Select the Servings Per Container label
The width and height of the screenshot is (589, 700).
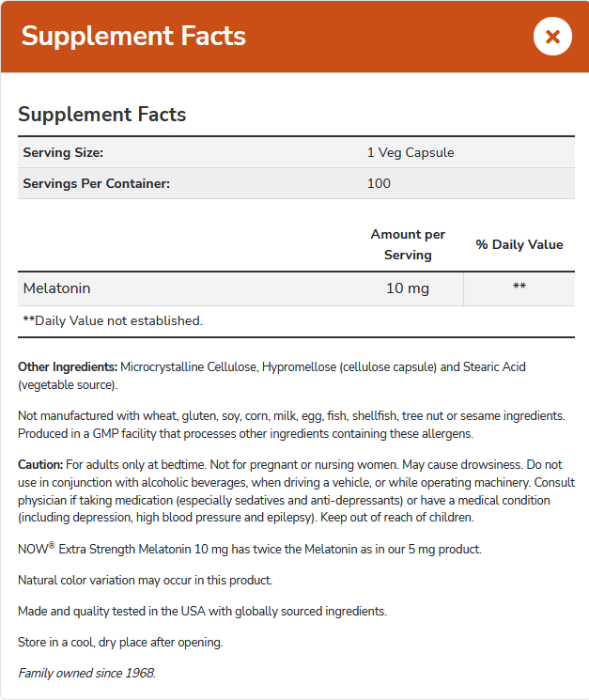coord(96,183)
